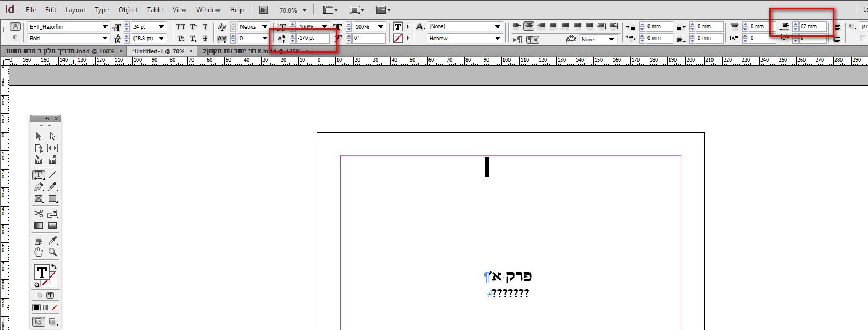868x330 pixels.
Task: Close the first document tab at 100%
Action: click(x=121, y=51)
